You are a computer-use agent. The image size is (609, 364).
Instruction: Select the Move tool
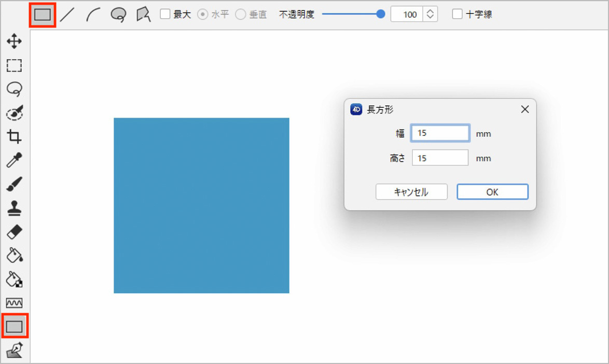click(x=15, y=41)
